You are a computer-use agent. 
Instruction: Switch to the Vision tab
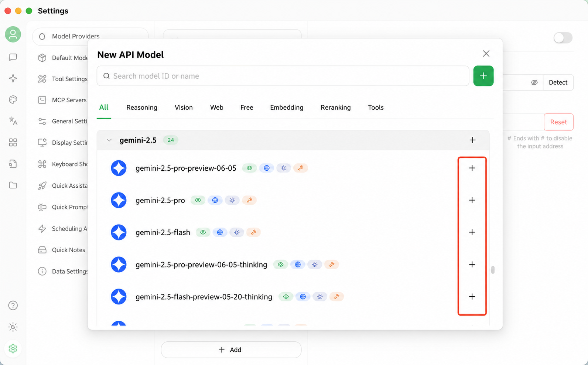point(184,108)
